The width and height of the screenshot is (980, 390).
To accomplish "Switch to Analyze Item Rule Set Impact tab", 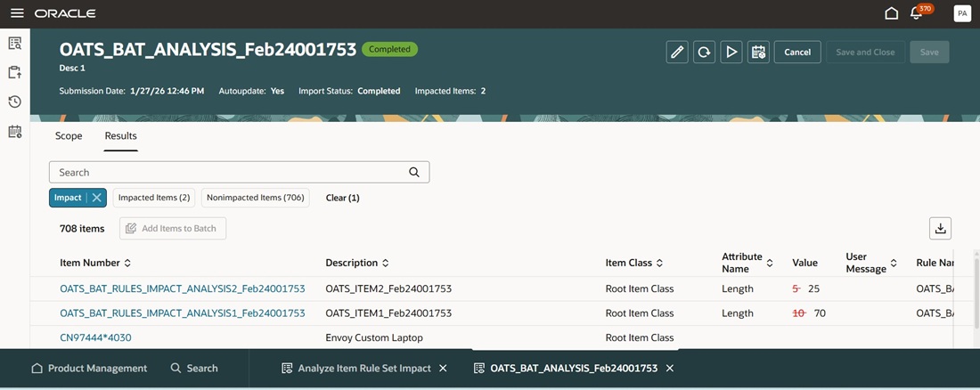I will click(x=357, y=368).
